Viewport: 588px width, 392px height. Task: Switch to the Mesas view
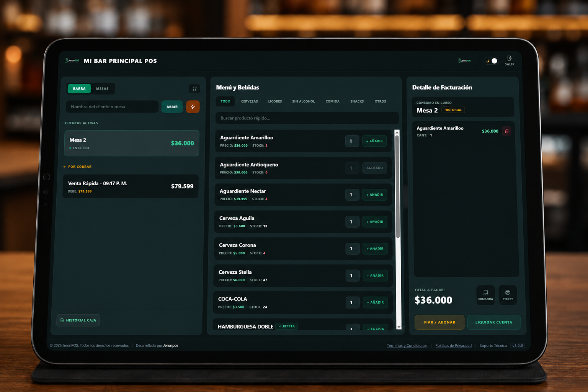pyautogui.click(x=102, y=88)
